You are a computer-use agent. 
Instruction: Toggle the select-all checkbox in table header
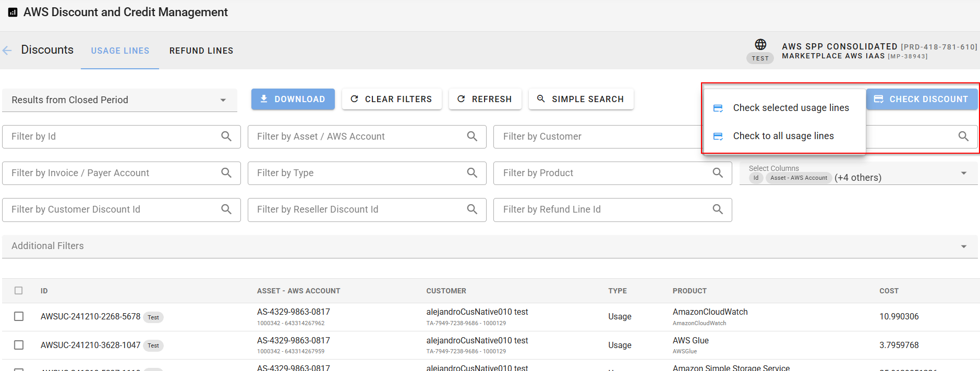pos(19,291)
